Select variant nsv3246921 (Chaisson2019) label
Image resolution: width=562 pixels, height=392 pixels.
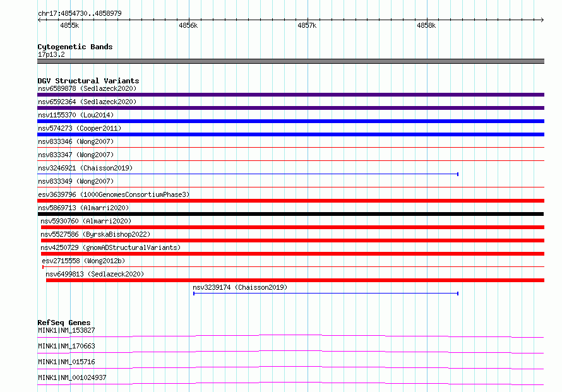(x=85, y=168)
